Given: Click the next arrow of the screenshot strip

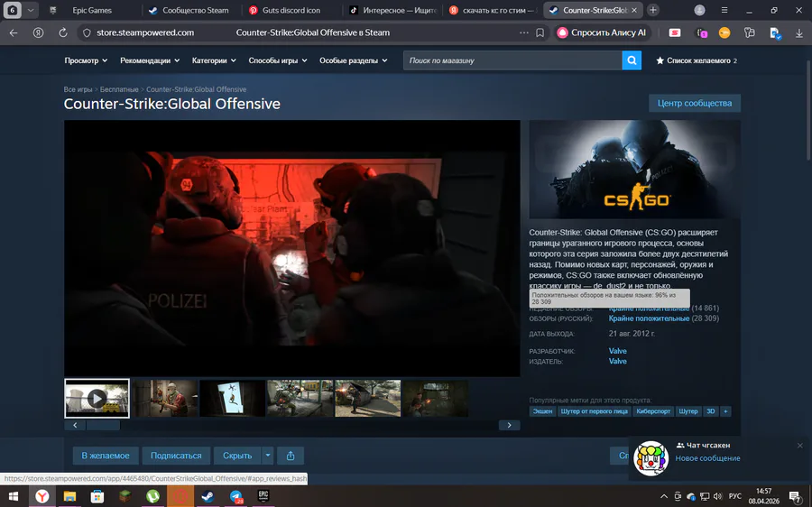Looking at the screenshot, I should pyautogui.click(x=509, y=425).
